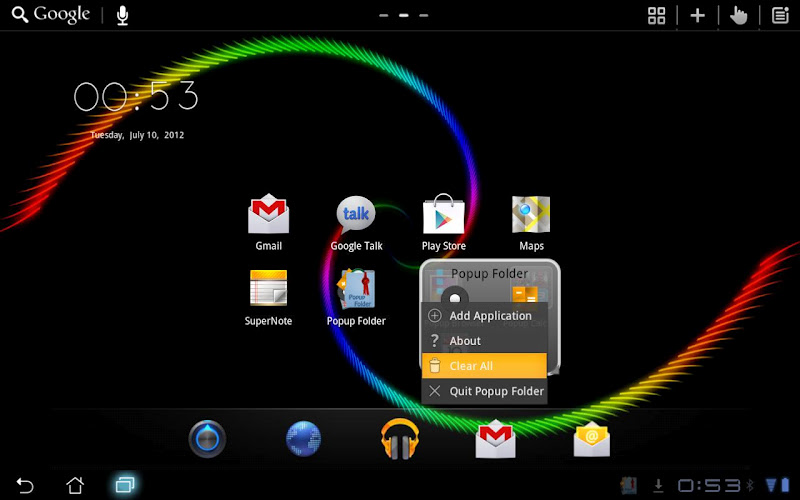Tap the home navigation button
Image resolution: width=800 pixels, height=500 pixels.
pyautogui.click(x=75, y=485)
